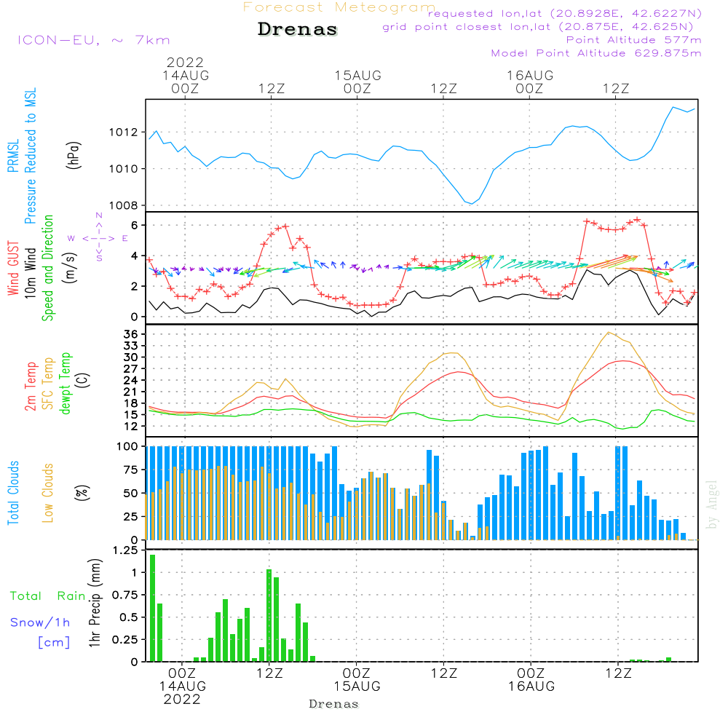Click the '1012' pressure tick value

pyautogui.click(x=124, y=132)
